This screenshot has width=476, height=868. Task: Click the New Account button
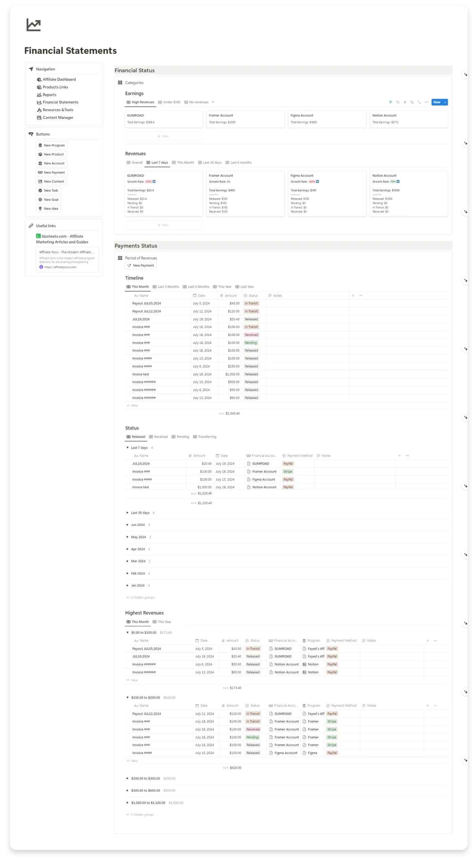[x=52, y=163]
